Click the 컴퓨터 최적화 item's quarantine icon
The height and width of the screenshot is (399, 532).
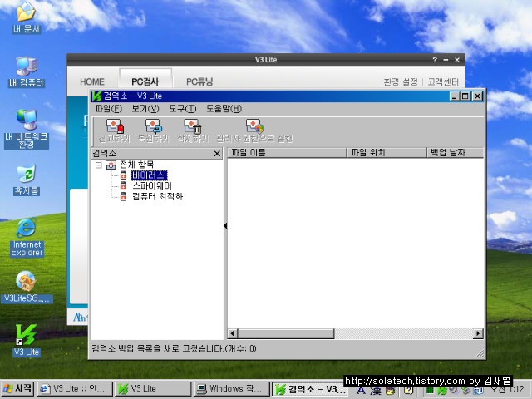(x=124, y=196)
